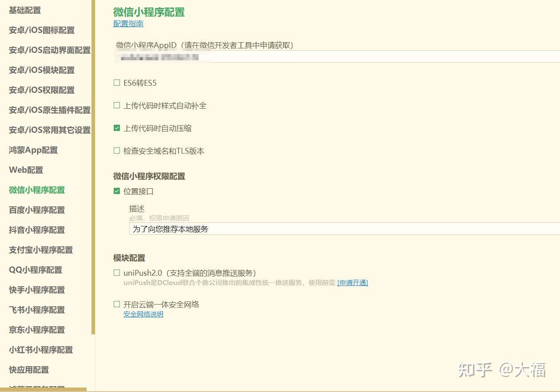Switch to 鸿蒙App配置
Viewport: 560px width, 392px height.
click(33, 150)
